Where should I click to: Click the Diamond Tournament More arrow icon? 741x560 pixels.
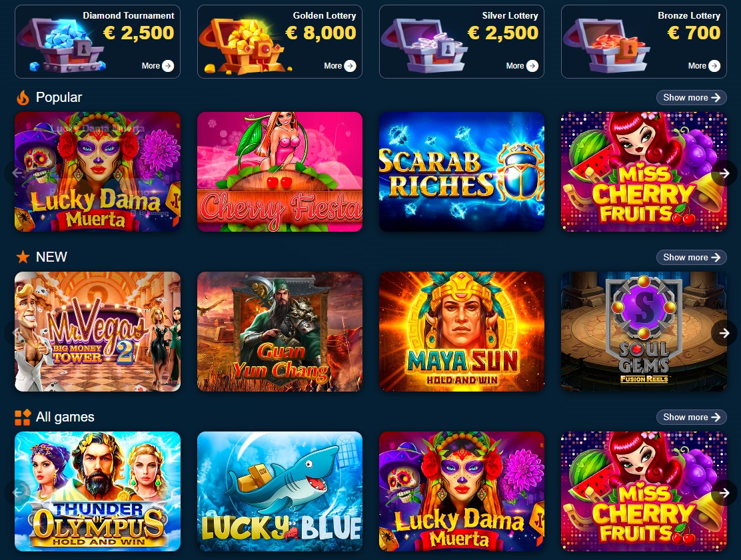[168, 66]
